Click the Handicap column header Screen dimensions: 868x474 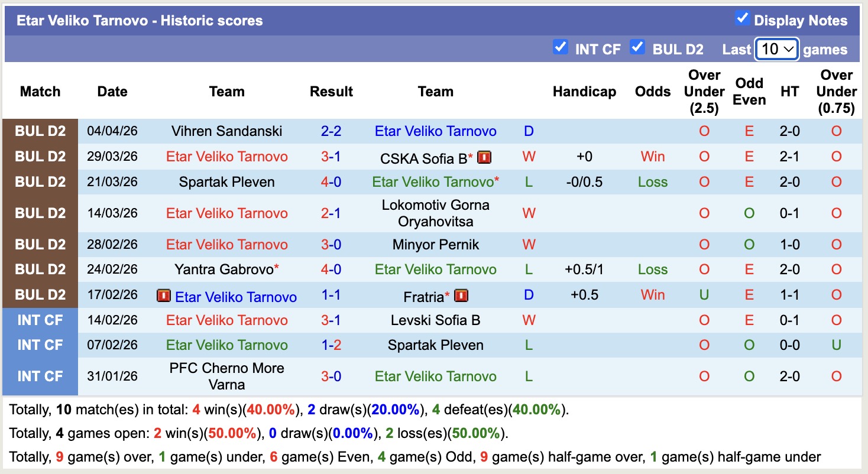pos(584,92)
